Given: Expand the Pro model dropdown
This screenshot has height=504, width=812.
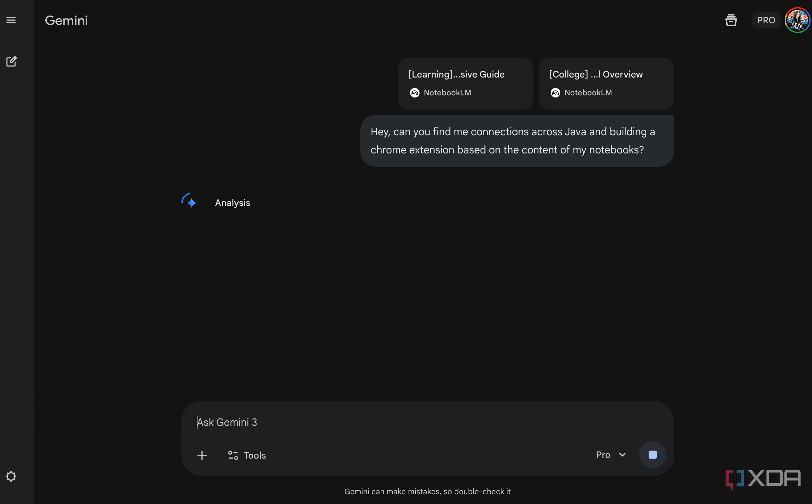Looking at the screenshot, I should click(x=611, y=455).
